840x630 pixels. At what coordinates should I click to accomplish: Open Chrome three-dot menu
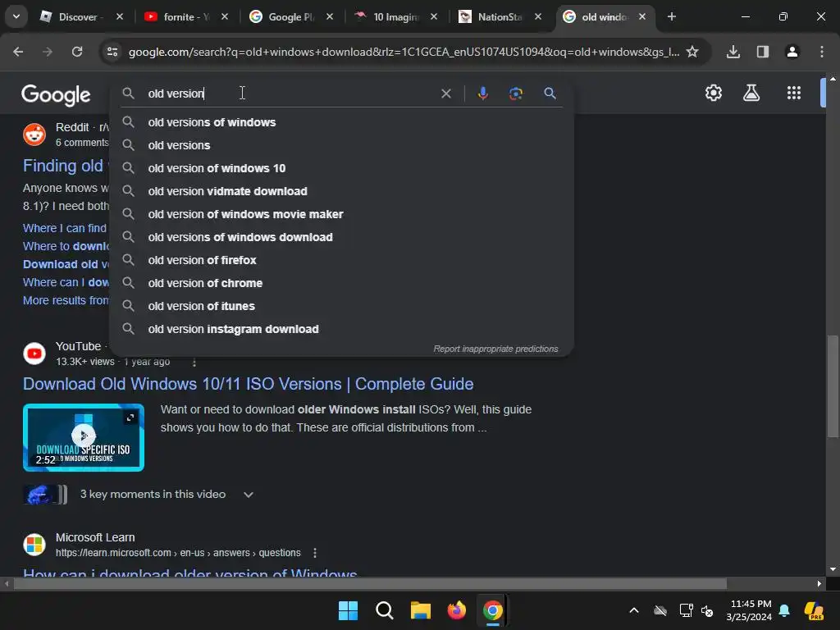(821, 52)
